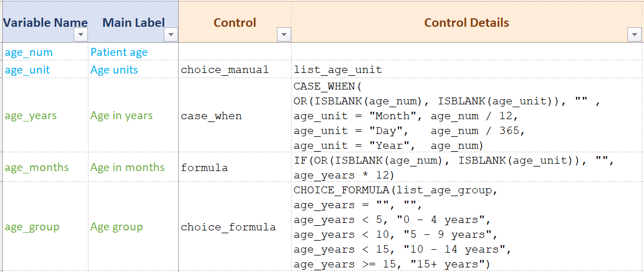This screenshot has height=272, width=644.
Task: Select the choice_manual control cell
Action: (x=235, y=70)
